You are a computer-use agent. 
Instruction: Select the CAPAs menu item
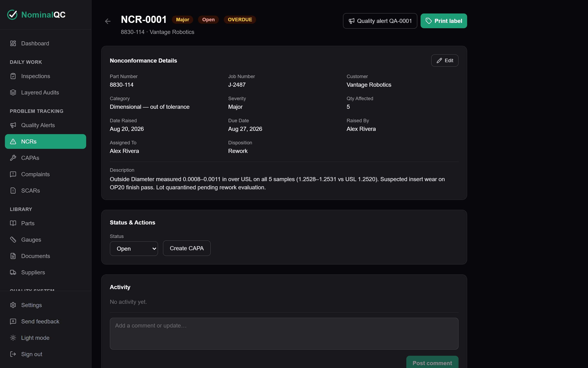(46, 158)
